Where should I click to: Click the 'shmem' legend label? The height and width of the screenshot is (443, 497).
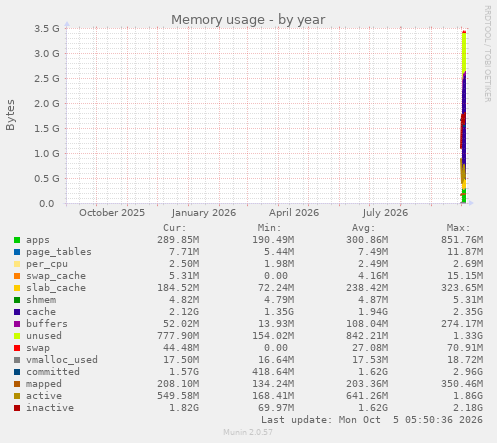pyautogui.click(x=41, y=300)
